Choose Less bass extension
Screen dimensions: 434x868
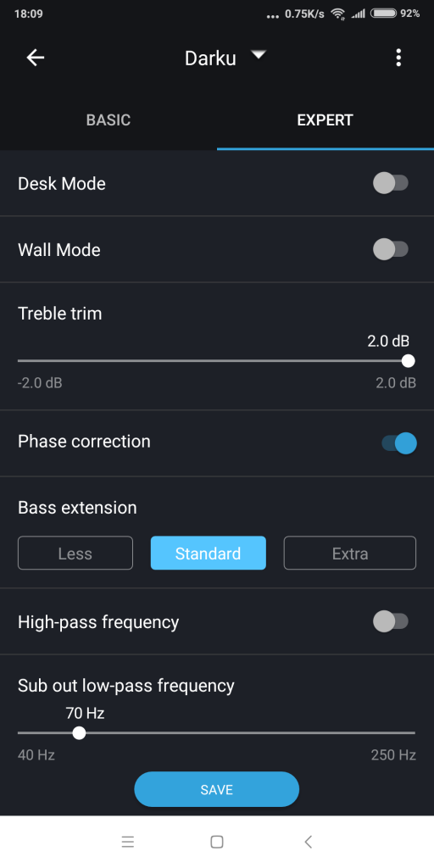[75, 553]
